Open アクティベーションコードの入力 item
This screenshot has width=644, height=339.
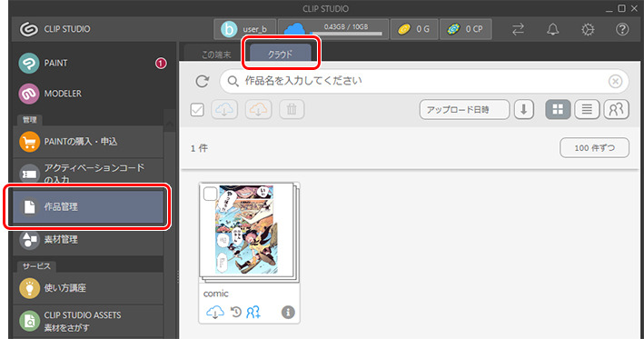click(88, 173)
